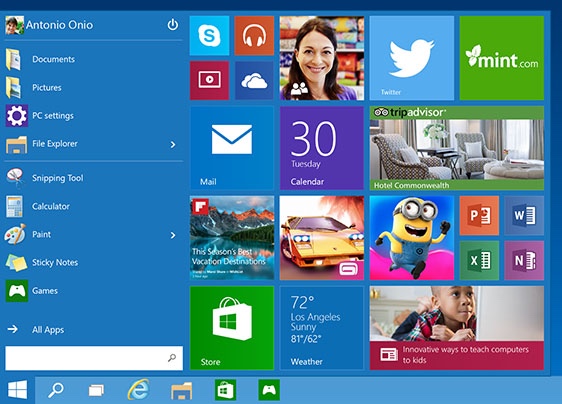The height and width of the screenshot is (404, 562).
Task: Open the TripAdvisor Hotel Commonwealth tile
Action: tap(457, 148)
